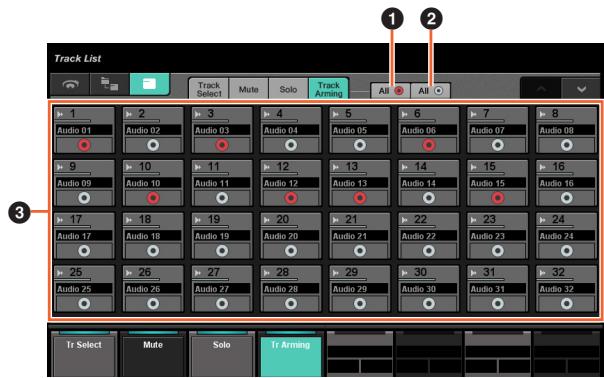Arm record on Audio 04
The width and height of the screenshot is (604, 378).
click(291, 145)
